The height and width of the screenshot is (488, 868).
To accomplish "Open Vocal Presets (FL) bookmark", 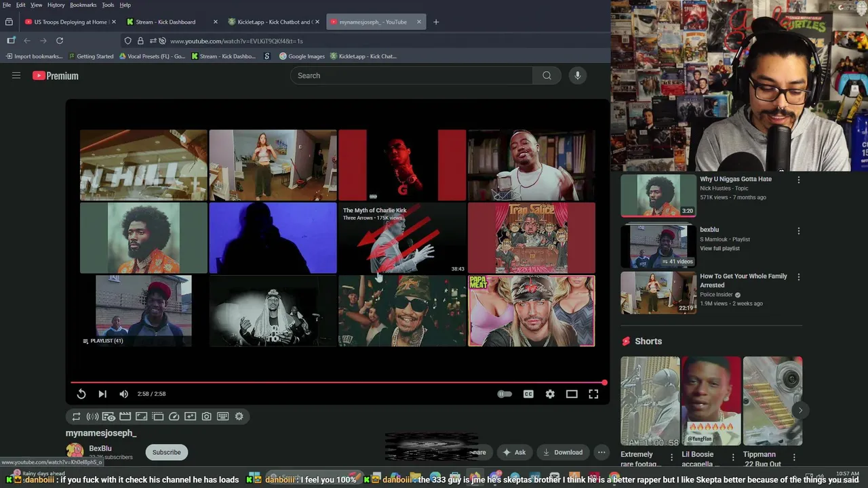I will 152,56.
